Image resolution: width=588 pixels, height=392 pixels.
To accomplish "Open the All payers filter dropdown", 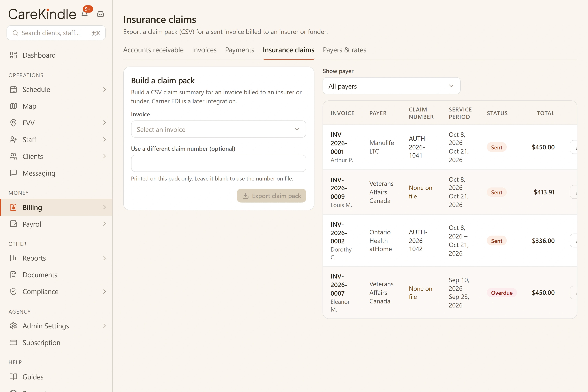I will 391,86.
